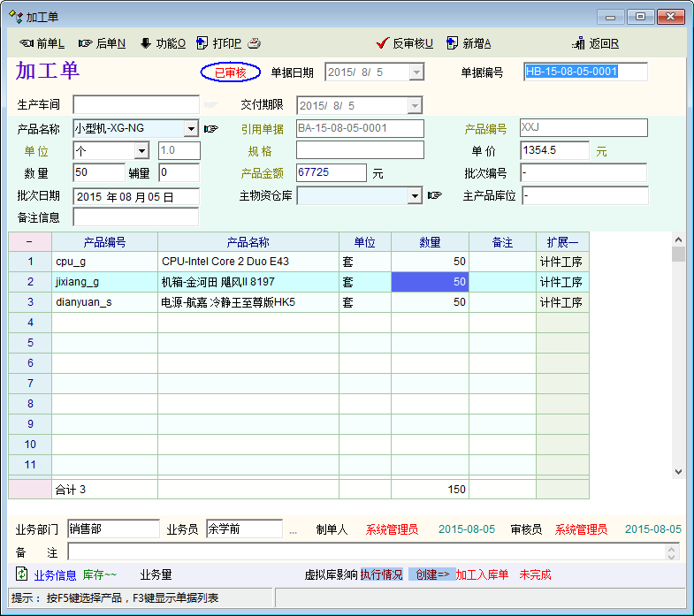Image resolution: width=694 pixels, height=616 pixels.
Task: Click the print preview icon beside 打印P
Action: [x=254, y=43]
